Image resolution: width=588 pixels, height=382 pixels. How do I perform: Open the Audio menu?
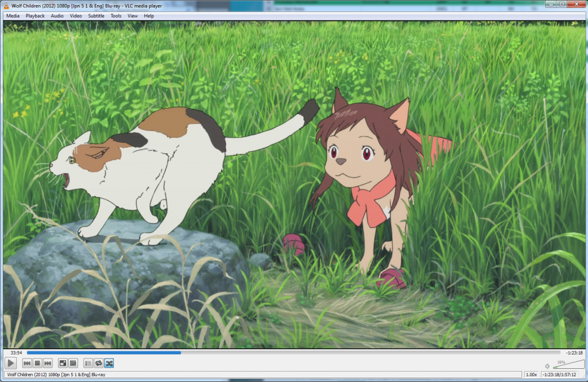pos(57,15)
